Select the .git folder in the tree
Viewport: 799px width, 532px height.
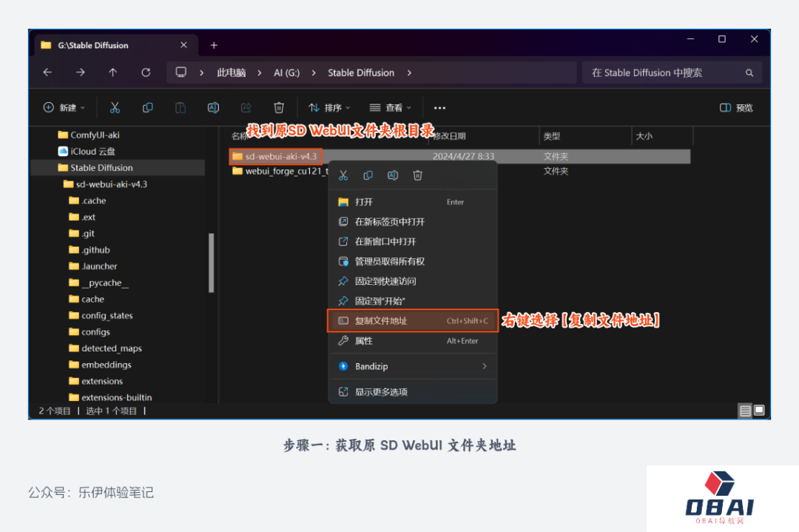point(81,233)
